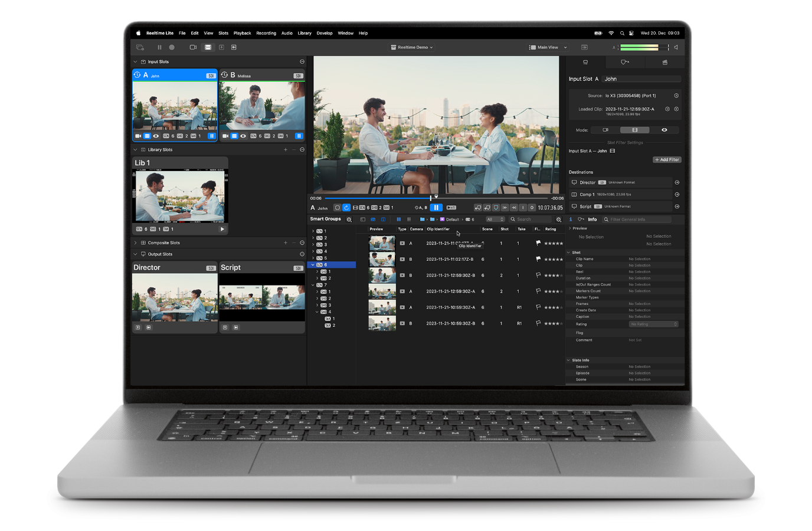Click the Director output slot thumbnail
This screenshot has height=531, width=812.
point(175,297)
